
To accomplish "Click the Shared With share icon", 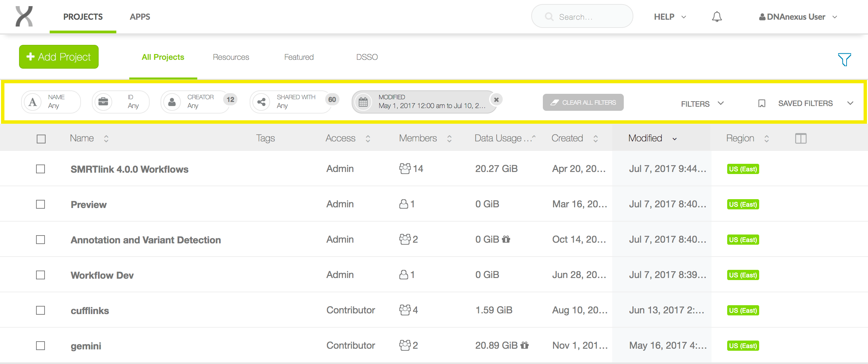I will tap(261, 102).
